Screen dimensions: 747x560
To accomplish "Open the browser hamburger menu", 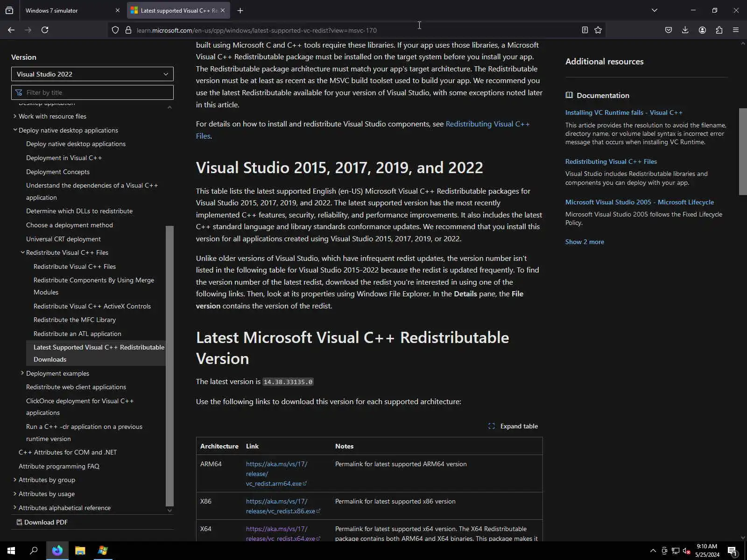I will (736, 30).
